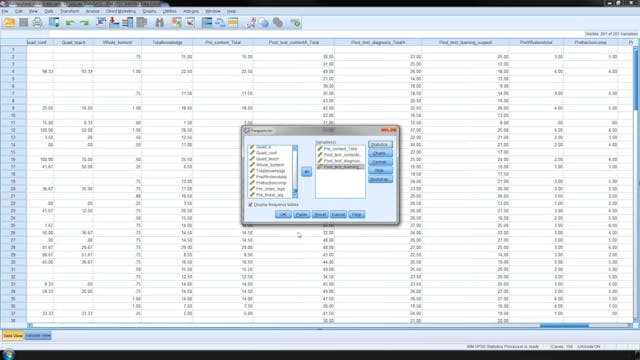Click the Print toolbar icon

click(x=38, y=23)
